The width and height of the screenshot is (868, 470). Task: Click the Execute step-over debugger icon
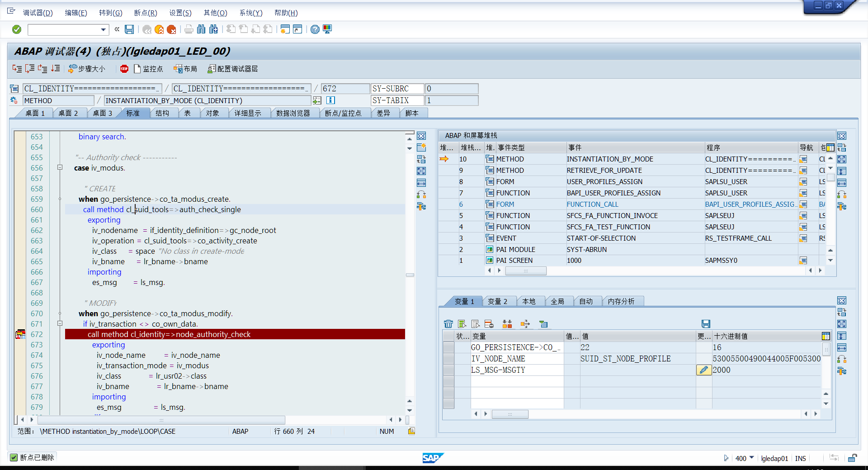(x=30, y=69)
